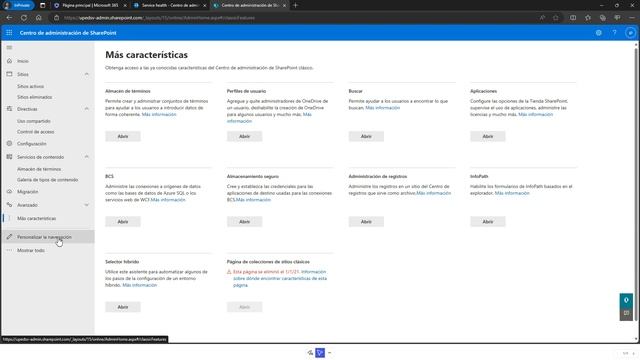
Task: Collapse the Sitios section chevron
Action: (x=87, y=74)
